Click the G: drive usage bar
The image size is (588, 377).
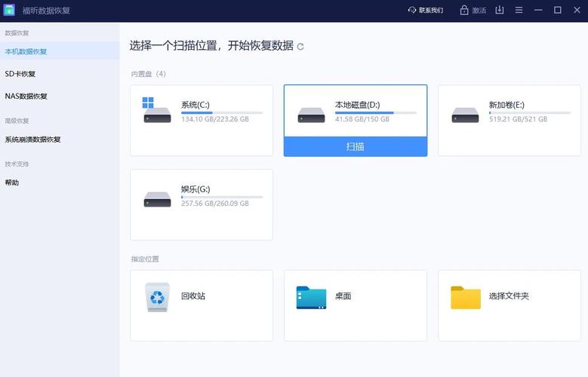(222, 197)
